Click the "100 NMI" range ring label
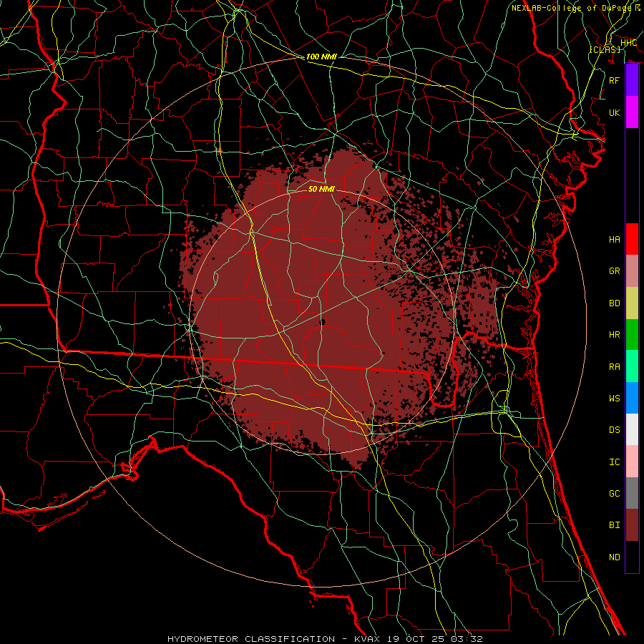Screen dimensions: 644x644 321,57
